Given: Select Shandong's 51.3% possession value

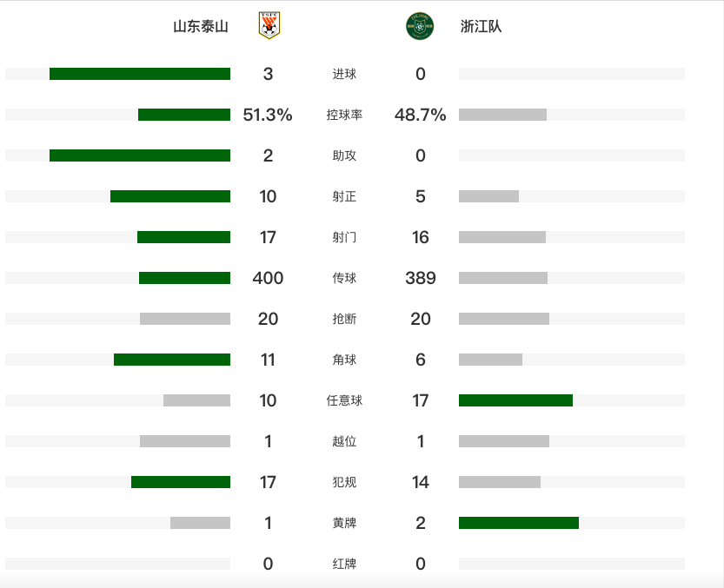Looking at the screenshot, I should pyautogui.click(x=268, y=115).
